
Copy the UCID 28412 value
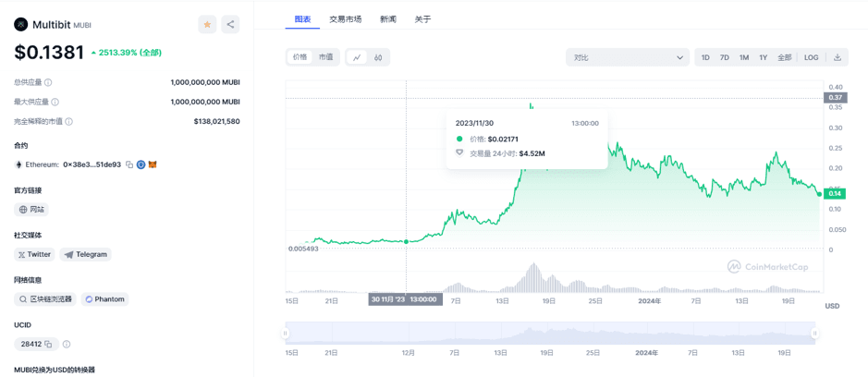click(50, 344)
